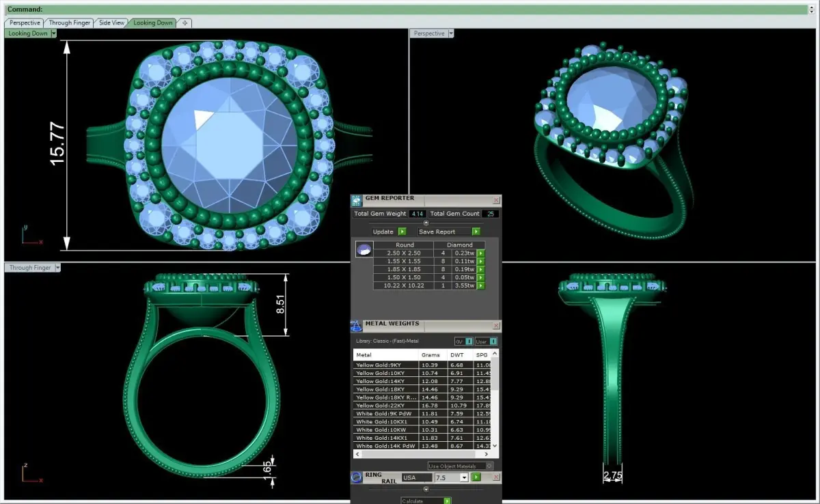The image size is (820, 504).
Task: Close the Gem Reporter panel
Action: (496, 201)
